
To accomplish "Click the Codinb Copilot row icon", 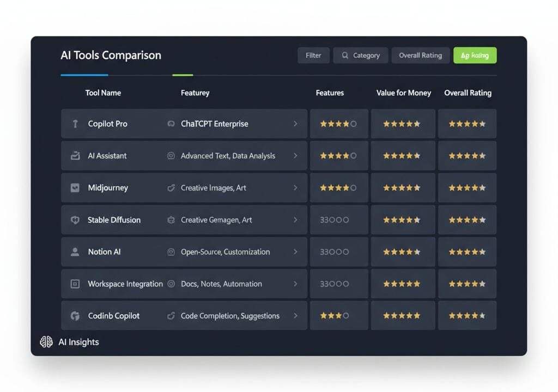I will [75, 316].
